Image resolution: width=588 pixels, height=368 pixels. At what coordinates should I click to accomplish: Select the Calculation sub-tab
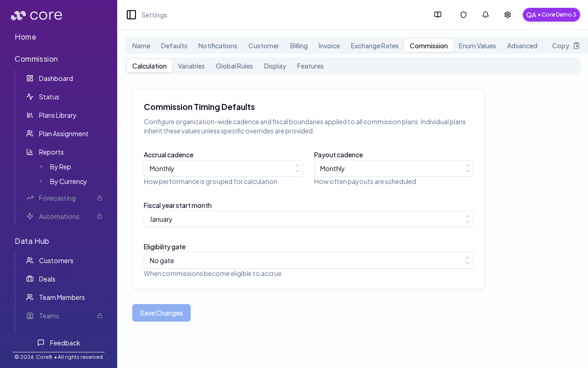(x=149, y=66)
